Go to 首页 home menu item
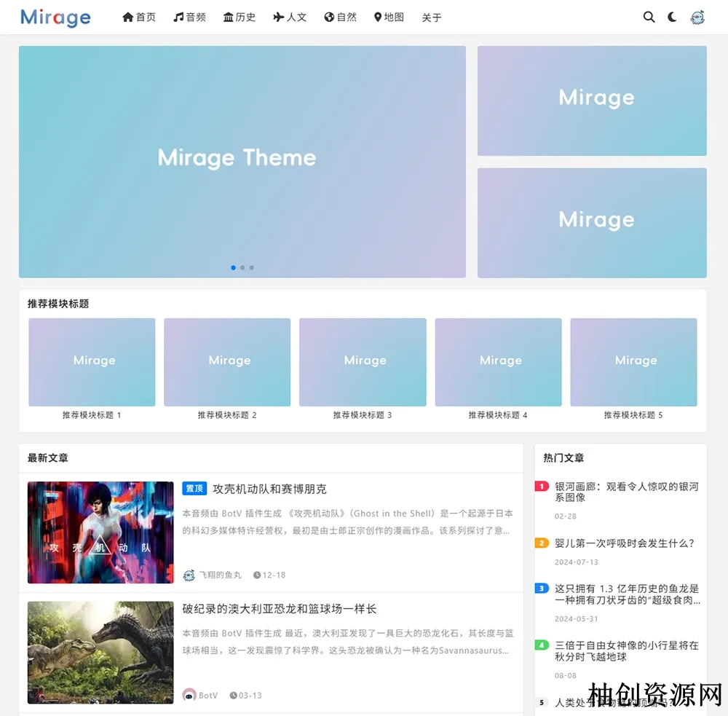 139,17
